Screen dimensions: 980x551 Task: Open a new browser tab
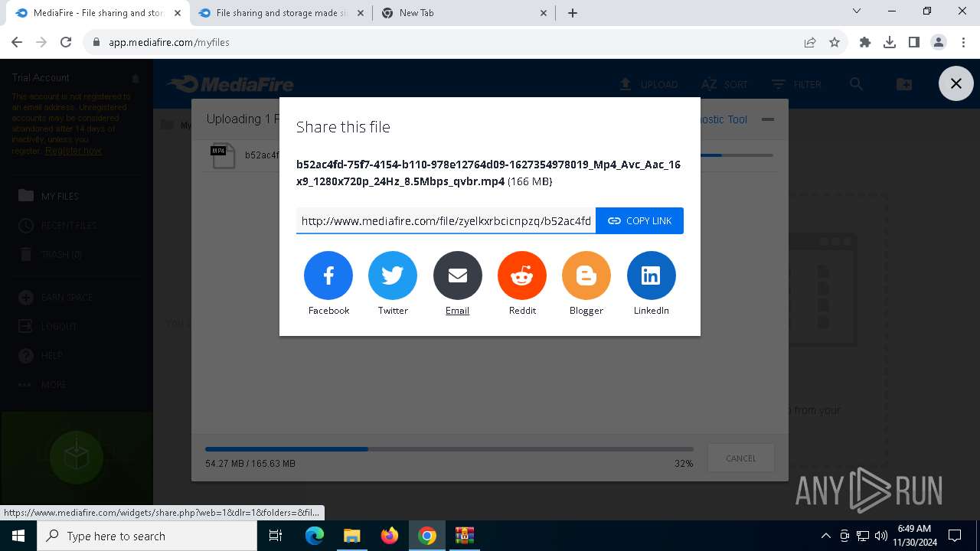coord(573,13)
